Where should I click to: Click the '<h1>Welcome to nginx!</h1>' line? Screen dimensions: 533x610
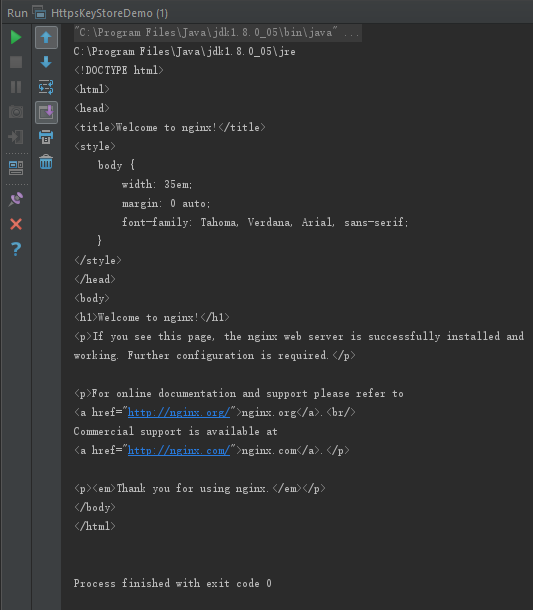[152, 317]
